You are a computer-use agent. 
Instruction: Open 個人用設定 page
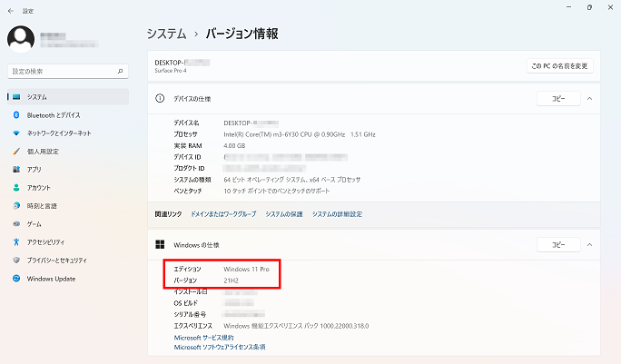click(68, 152)
